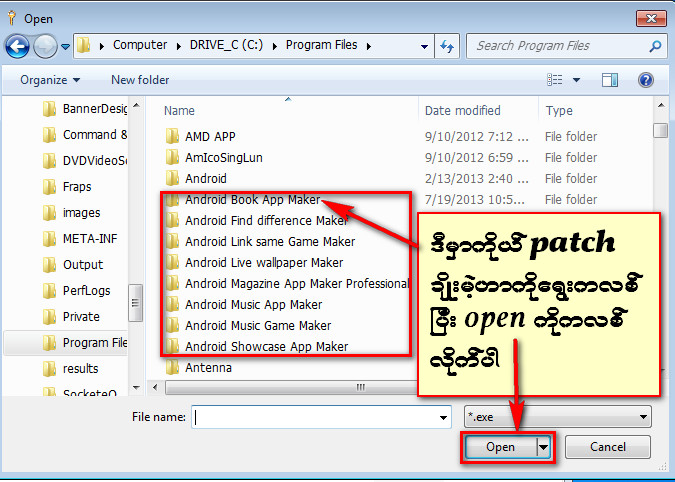Screen dimensions: 675x482
Task: Click Computer in the address path
Action: [x=140, y=45]
